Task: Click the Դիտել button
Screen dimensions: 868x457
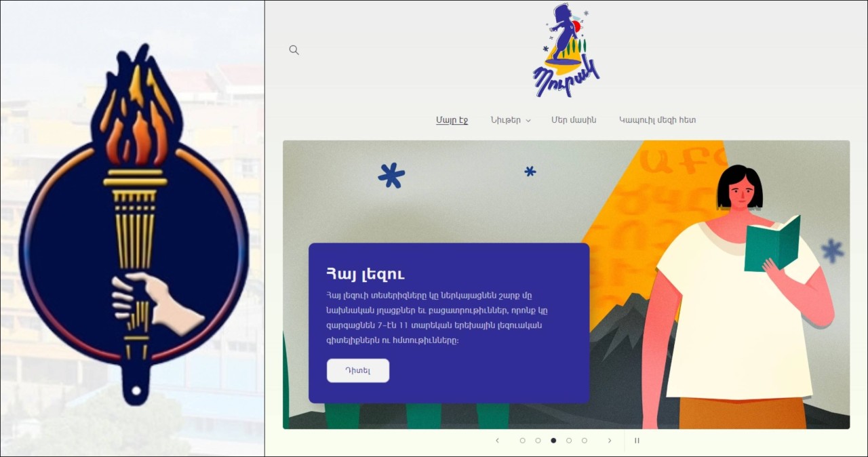Action: [358, 370]
